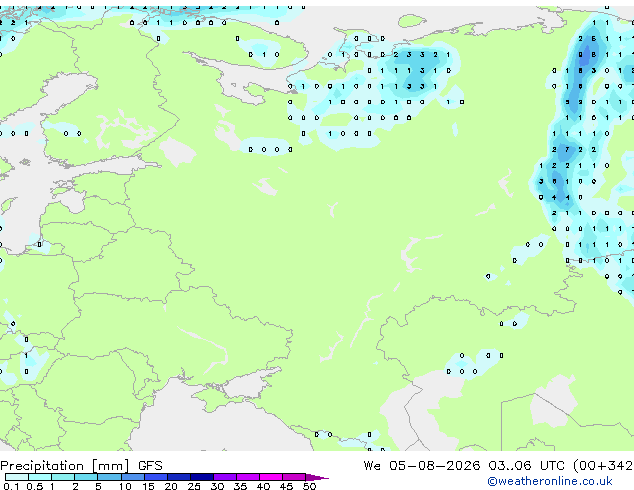Screen dimensions: 634x490
Task: Open the weatheronline.co.uk copyright link
Action: tap(549, 481)
